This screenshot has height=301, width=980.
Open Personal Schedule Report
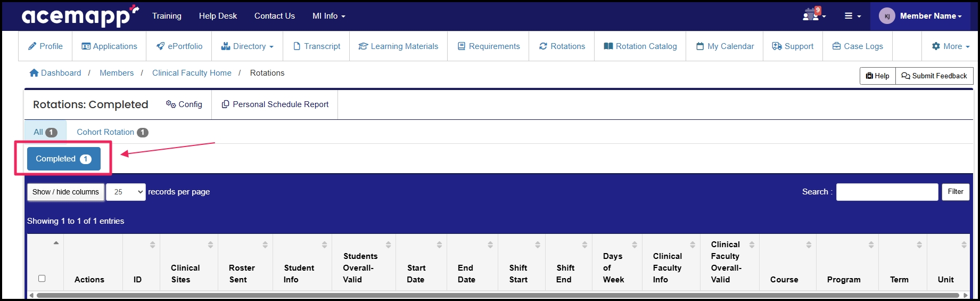point(275,104)
